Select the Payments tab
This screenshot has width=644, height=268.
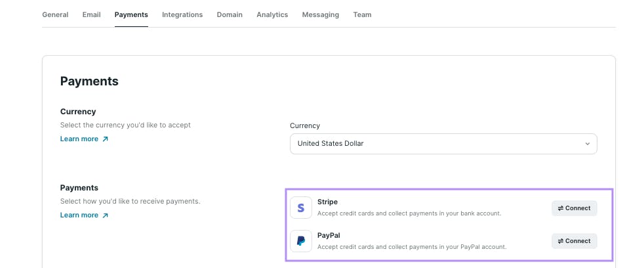click(x=131, y=14)
